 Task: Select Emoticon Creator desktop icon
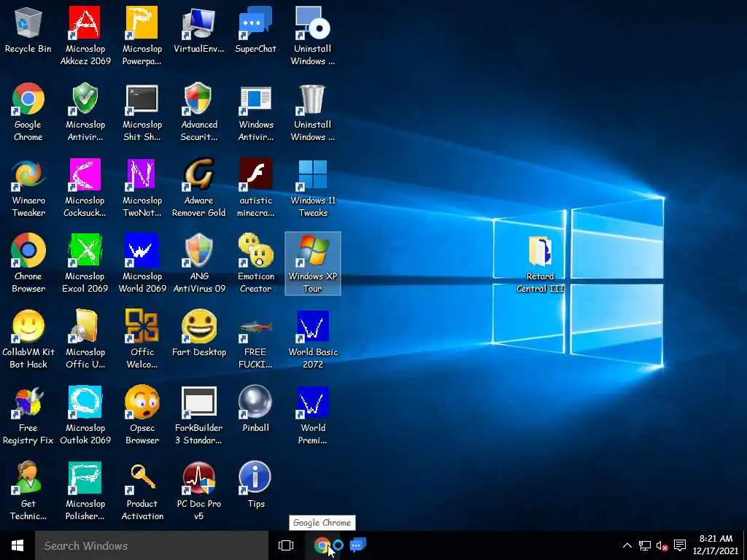point(256,263)
